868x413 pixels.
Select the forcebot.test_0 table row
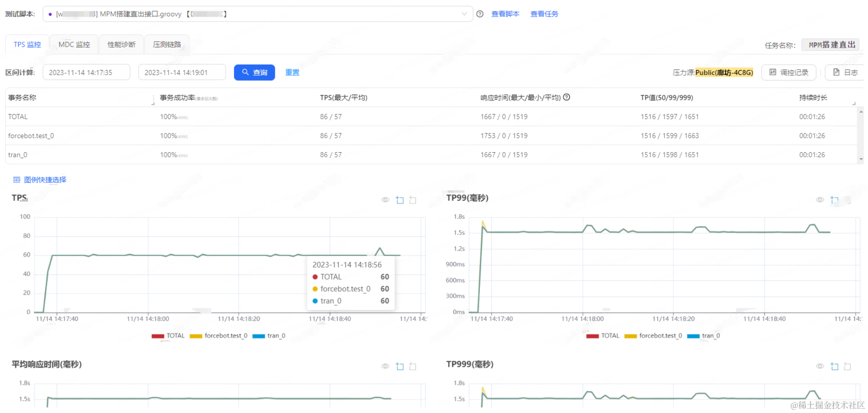pyautogui.click(x=431, y=136)
